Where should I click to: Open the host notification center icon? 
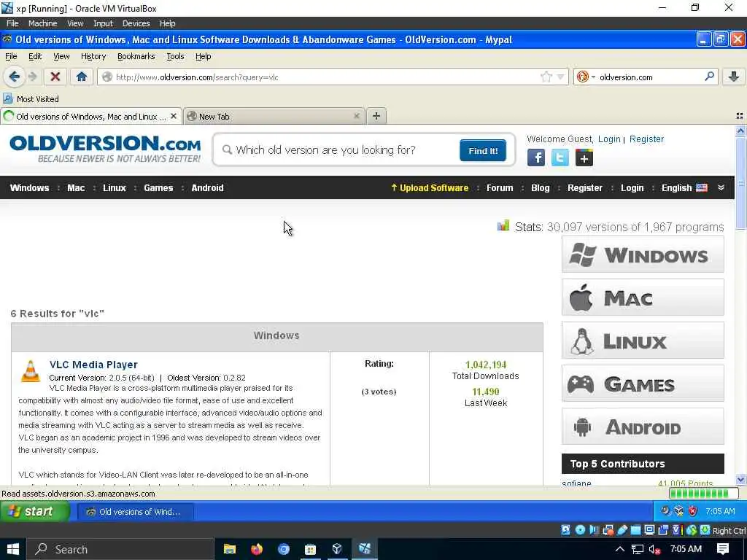(x=723, y=549)
